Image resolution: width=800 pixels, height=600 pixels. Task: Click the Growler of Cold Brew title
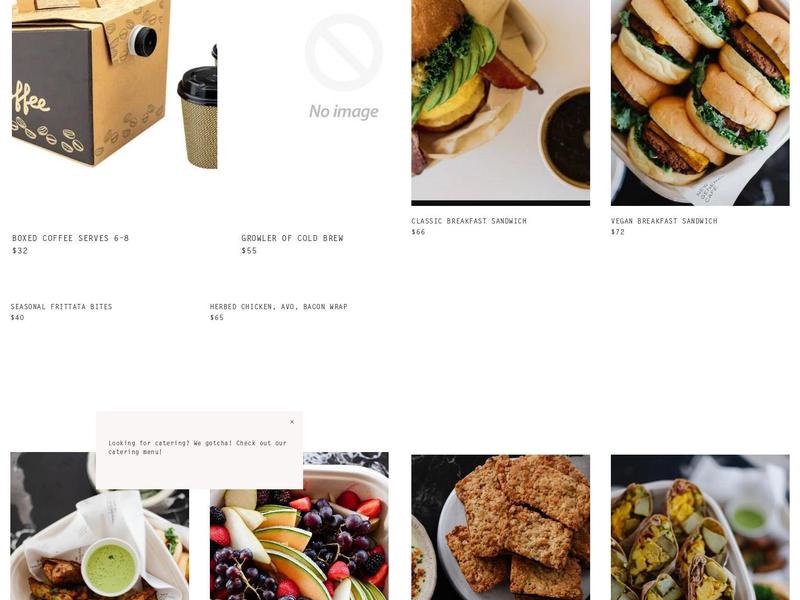(292, 238)
